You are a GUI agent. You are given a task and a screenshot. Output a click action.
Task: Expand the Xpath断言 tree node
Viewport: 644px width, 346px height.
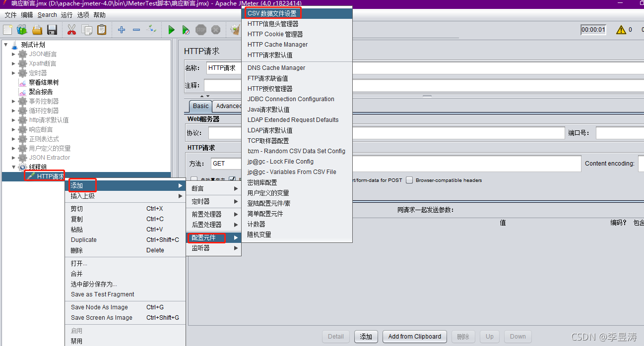click(x=14, y=63)
